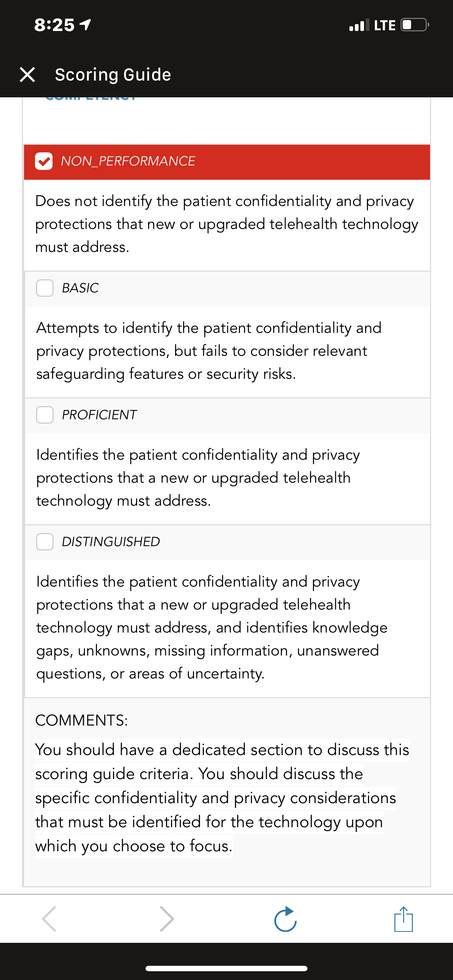Image resolution: width=453 pixels, height=980 pixels.
Task: Check the BASIC checkbox
Action: click(x=44, y=288)
